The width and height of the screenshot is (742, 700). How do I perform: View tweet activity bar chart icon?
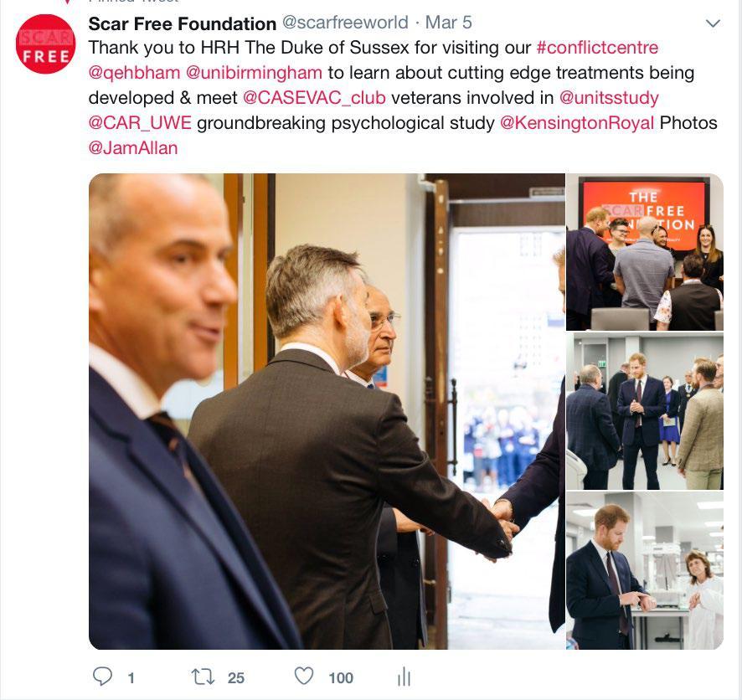[x=404, y=677]
